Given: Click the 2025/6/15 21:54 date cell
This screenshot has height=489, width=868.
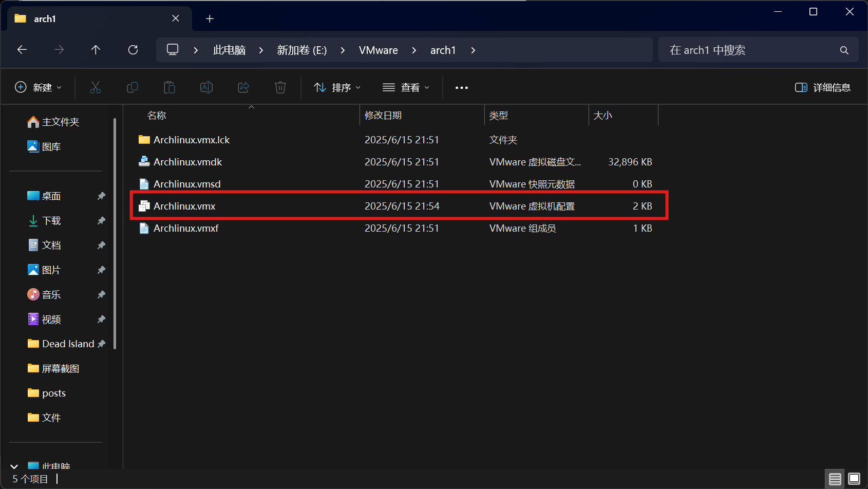Looking at the screenshot, I should (402, 206).
